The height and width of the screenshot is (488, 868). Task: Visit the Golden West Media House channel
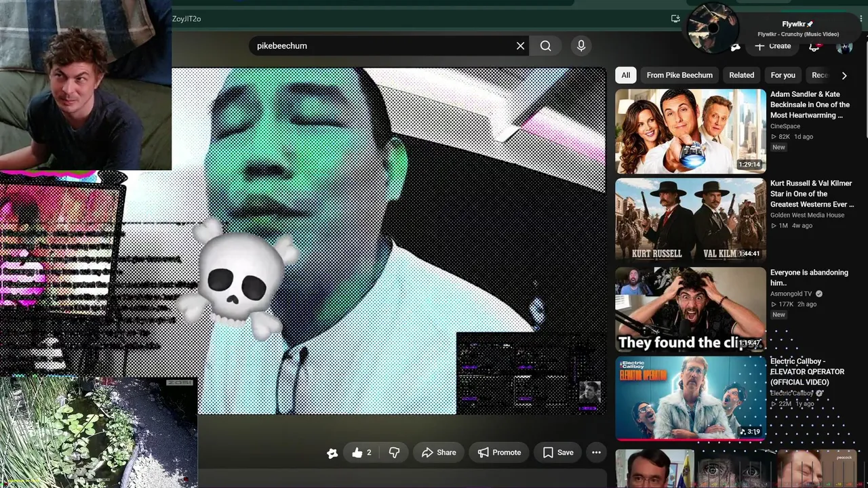(807, 215)
